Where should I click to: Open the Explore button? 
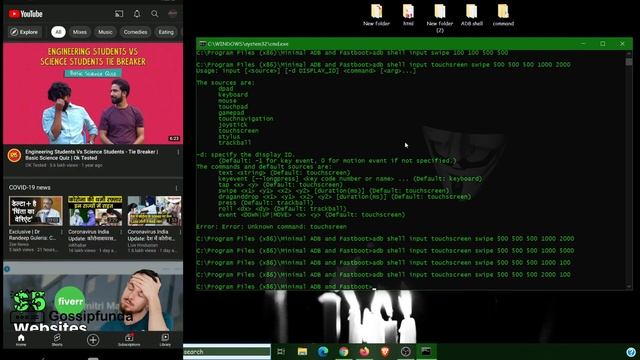(x=24, y=32)
